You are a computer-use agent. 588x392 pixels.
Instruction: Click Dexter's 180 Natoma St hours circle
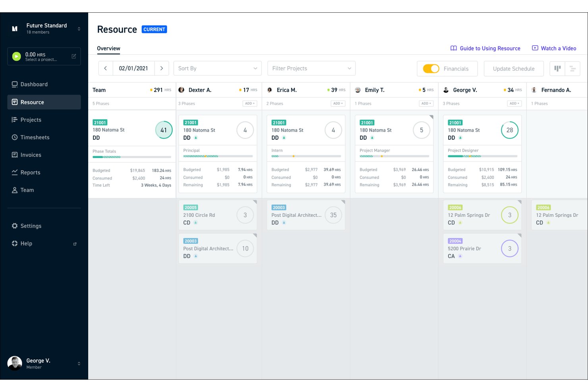point(245,130)
